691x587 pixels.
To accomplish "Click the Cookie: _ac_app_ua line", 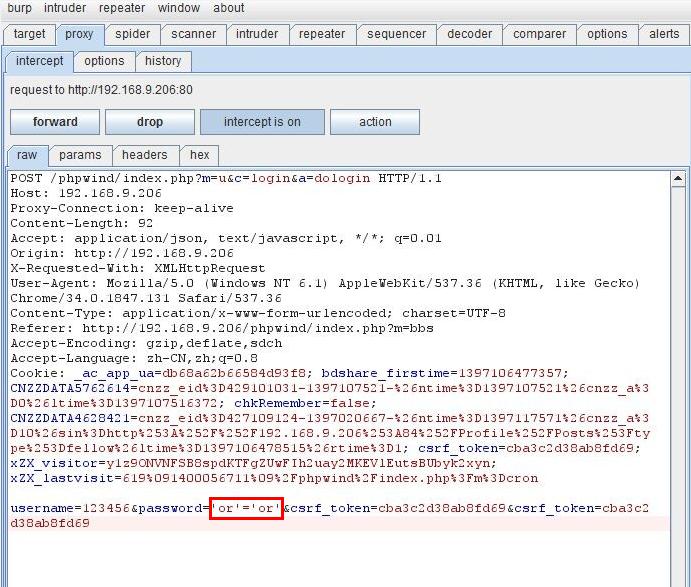I will pos(290,373).
